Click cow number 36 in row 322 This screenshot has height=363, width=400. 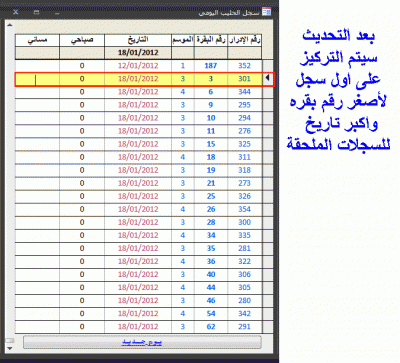point(211,261)
